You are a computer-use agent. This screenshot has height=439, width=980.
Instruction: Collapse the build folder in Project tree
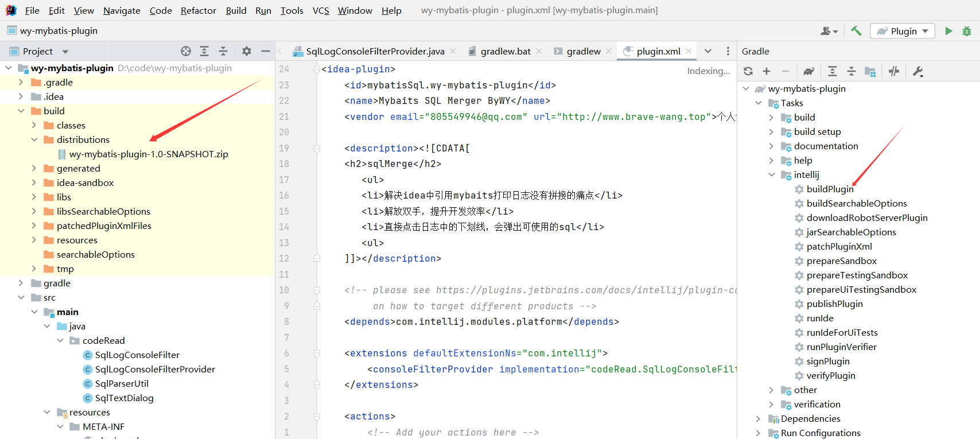pos(21,111)
